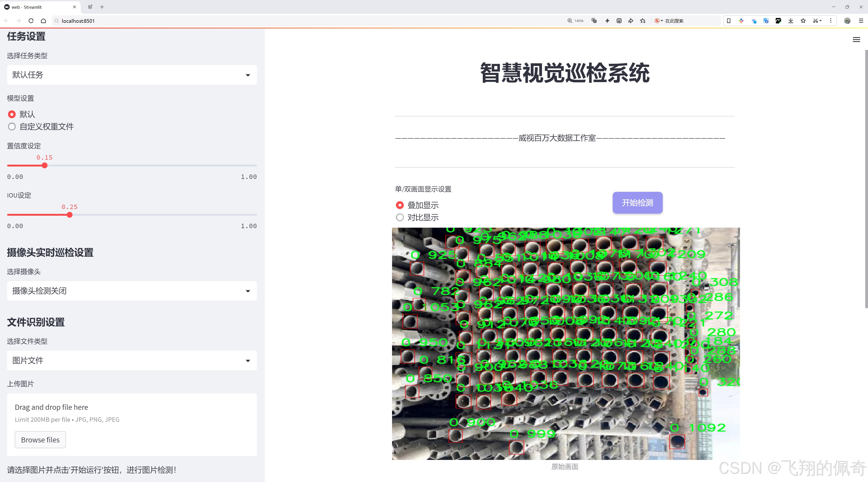Click the 任务设置 heading

(x=26, y=36)
